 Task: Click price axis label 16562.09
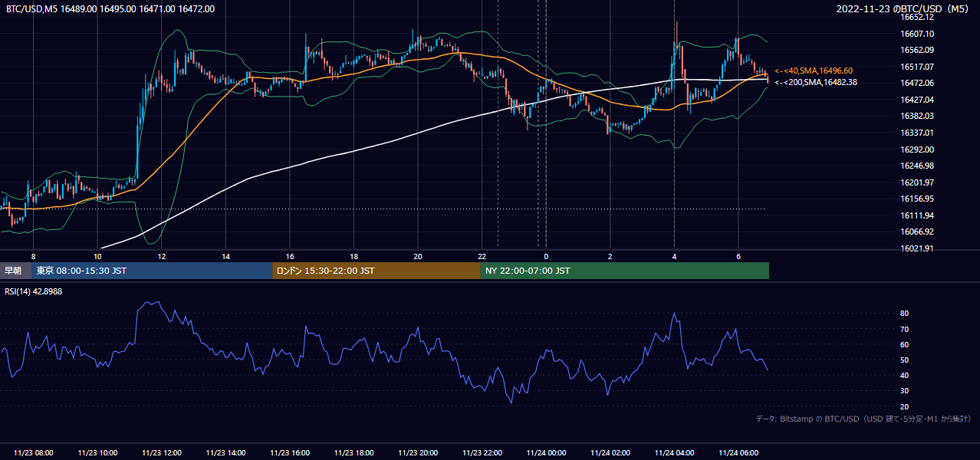pyautogui.click(x=916, y=50)
